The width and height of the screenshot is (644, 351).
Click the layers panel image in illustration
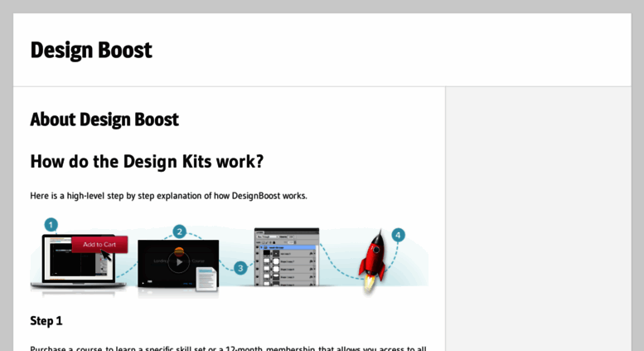[287, 257]
